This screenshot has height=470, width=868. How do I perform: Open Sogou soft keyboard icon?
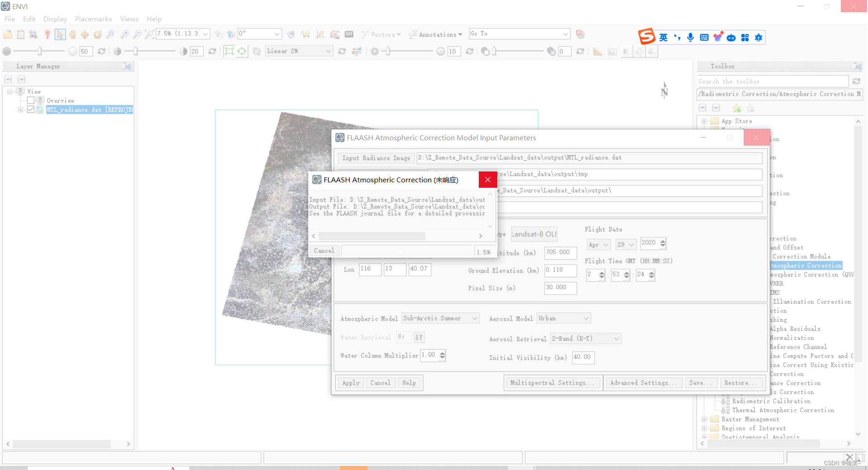(704, 38)
